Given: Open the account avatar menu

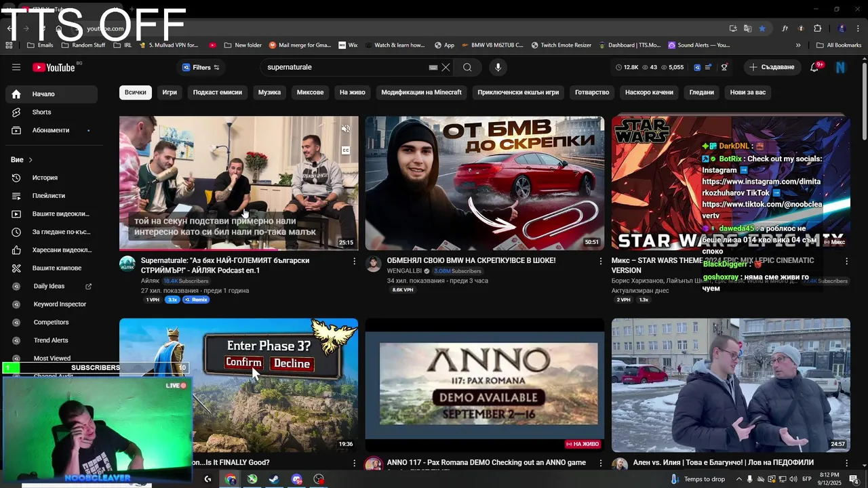Looking at the screenshot, I should tap(841, 67).
